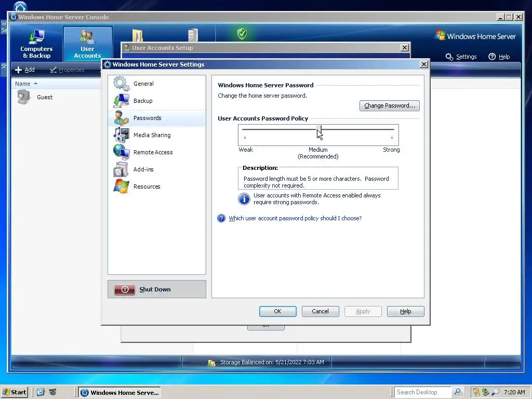Click the blue information icon
Screen dimensions: 532x399
tap(244, 199)
